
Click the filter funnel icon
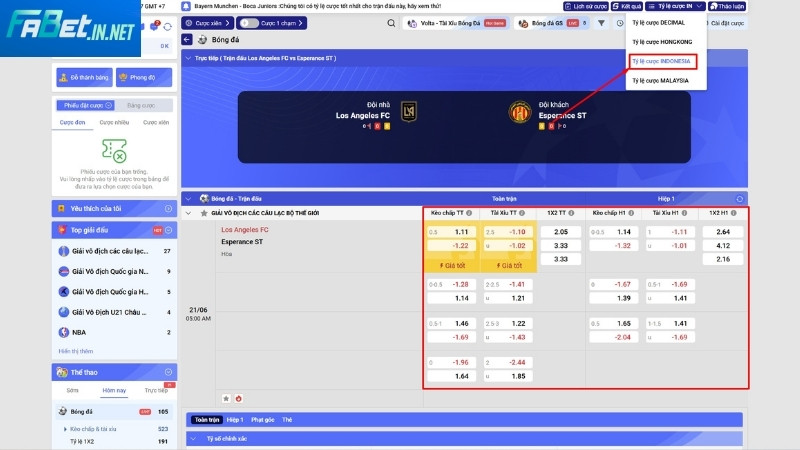click(x=602, y=23)
